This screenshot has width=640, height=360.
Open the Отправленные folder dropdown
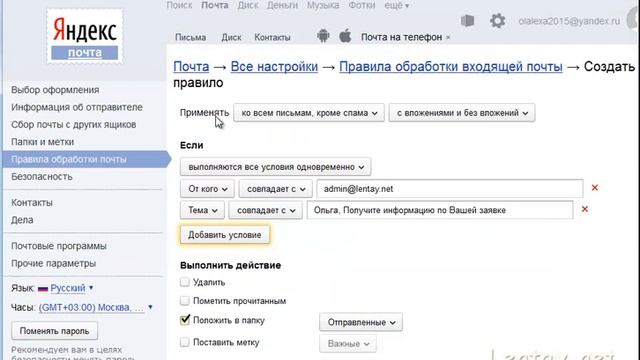361,322
